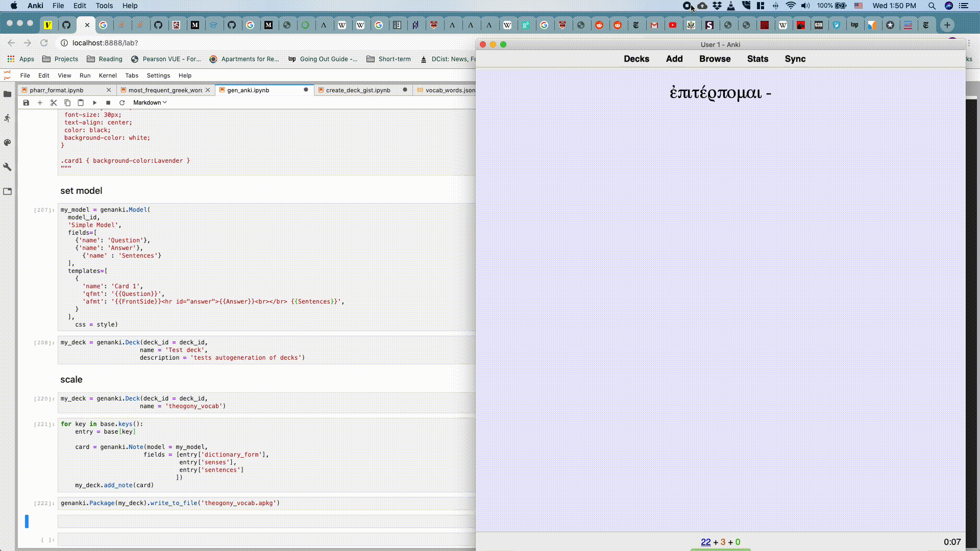Click Sync in the Anki window
The image size is (980, 551).
coord(795,59)
